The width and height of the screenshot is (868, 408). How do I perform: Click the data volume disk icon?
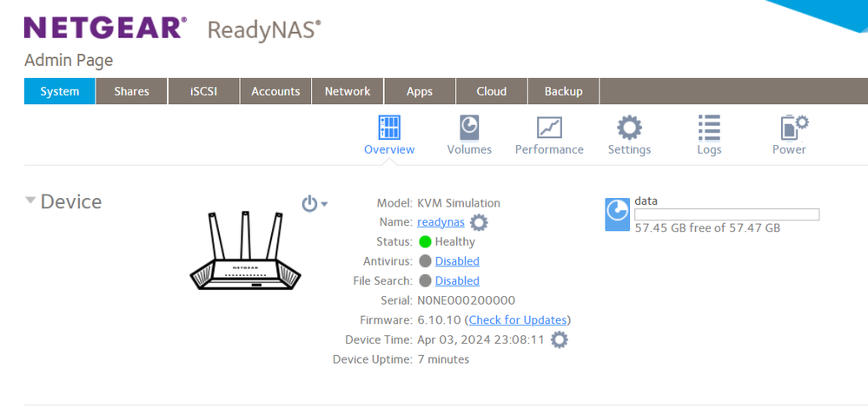click(x=617, y=214)
